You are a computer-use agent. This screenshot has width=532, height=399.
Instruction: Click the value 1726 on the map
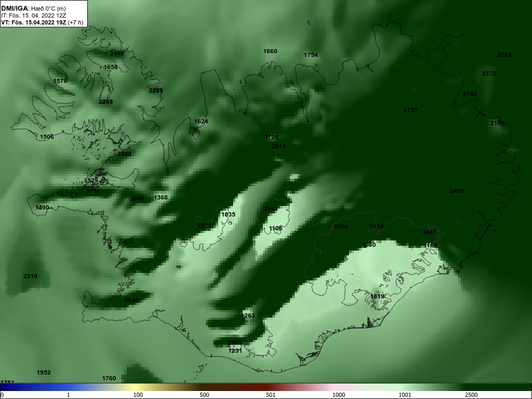tap(271, 137)
